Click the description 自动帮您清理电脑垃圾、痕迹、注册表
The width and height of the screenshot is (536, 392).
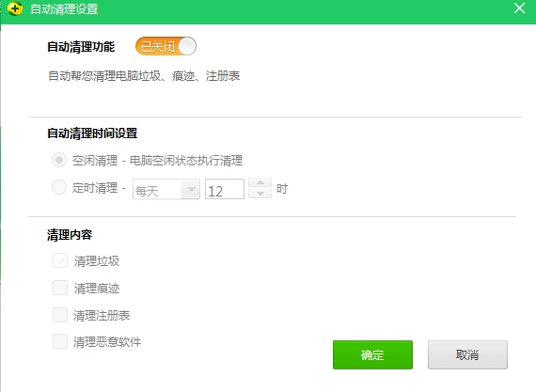pyautogui.click(x=144, y=76)
